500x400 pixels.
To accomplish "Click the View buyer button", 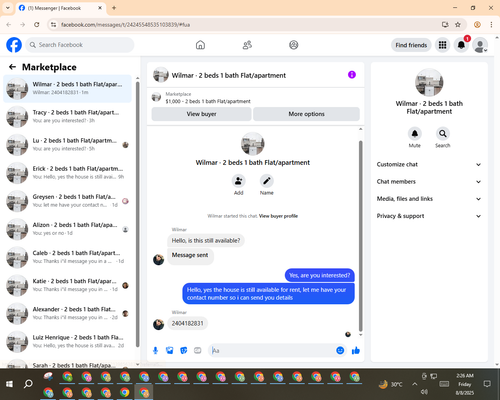I will (201, 114).
